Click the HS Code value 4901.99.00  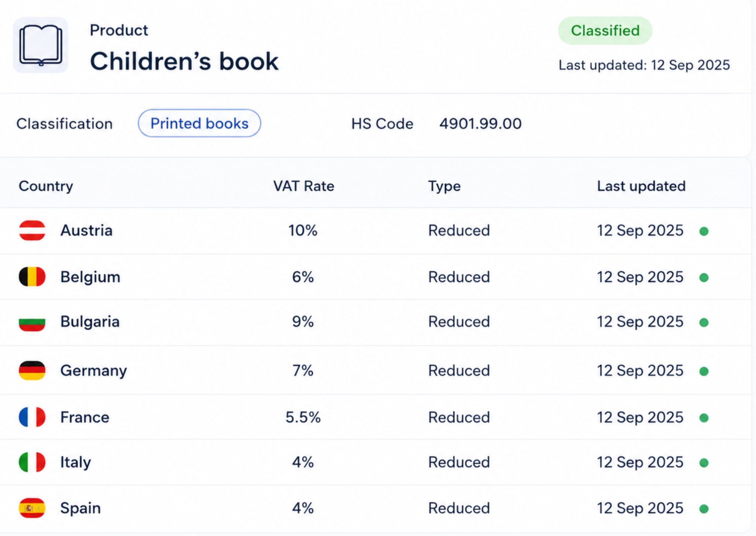point(480,124)
